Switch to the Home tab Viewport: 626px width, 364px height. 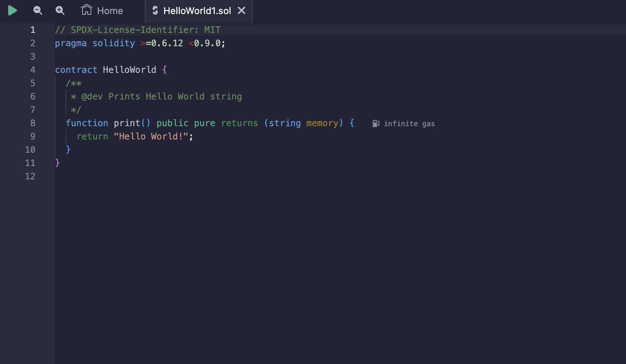pyautogui.click(x=102, y=10)
